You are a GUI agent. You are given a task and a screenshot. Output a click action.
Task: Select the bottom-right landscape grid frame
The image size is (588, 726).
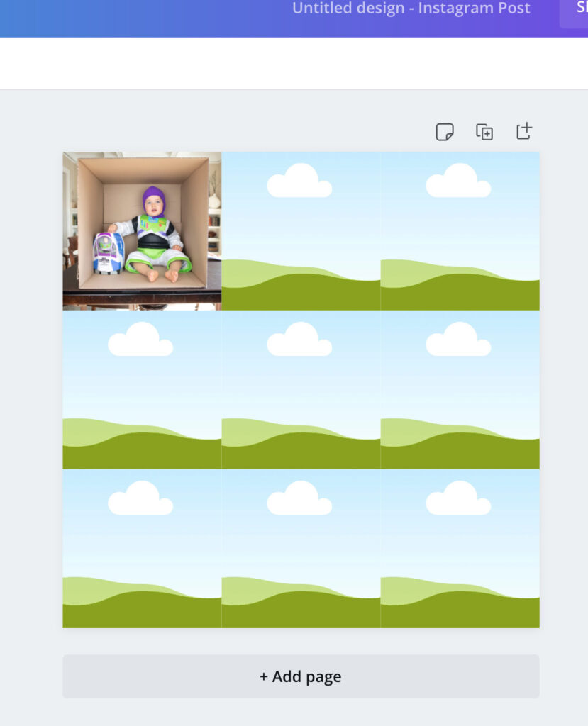[460, 549]
